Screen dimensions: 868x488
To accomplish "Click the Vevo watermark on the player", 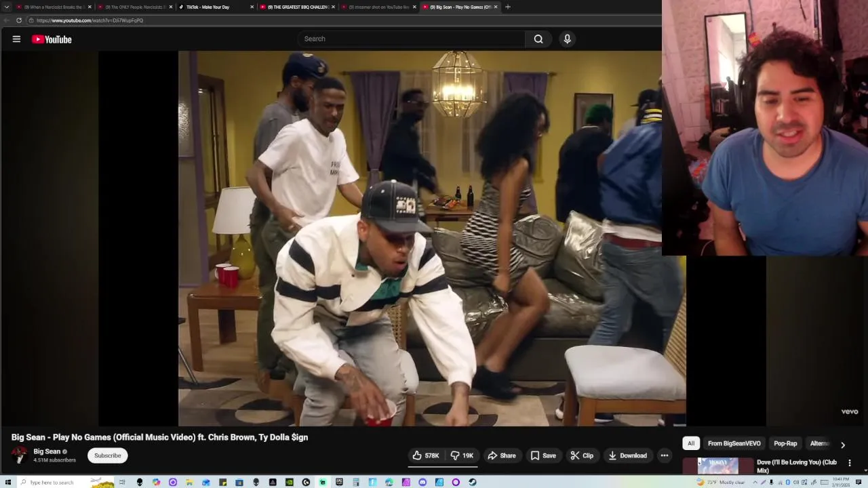I will click(x=850, y=411).
